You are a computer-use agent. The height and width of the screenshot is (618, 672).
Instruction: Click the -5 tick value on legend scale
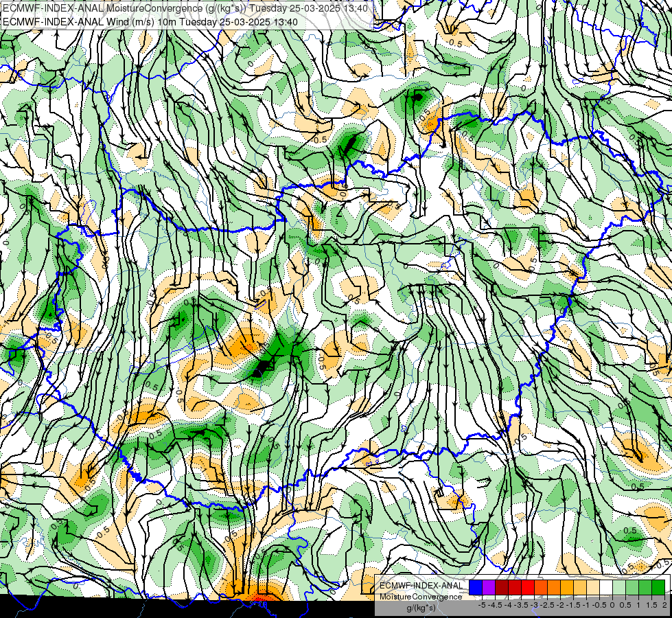pyautogui.click(x=482, y=605)
